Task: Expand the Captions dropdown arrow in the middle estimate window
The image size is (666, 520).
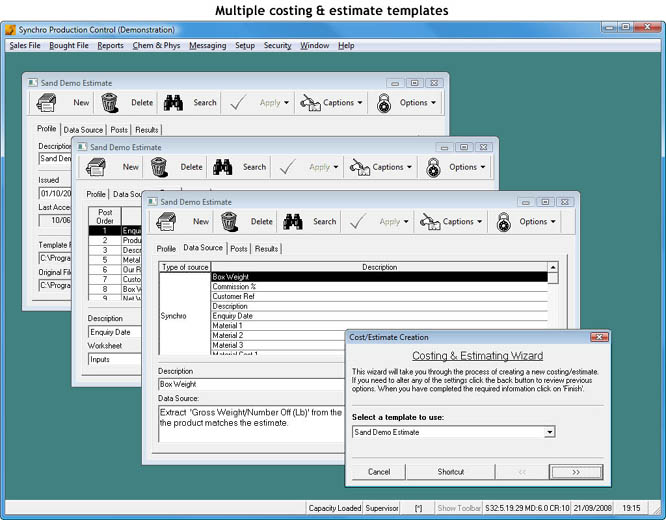Action: point(409,167)
